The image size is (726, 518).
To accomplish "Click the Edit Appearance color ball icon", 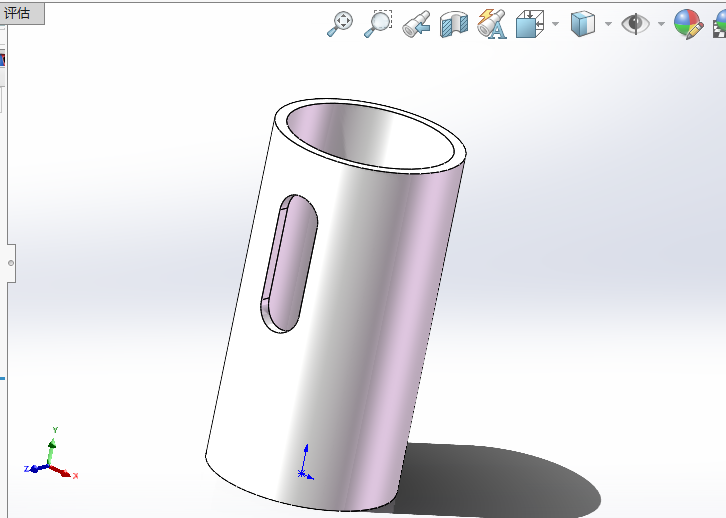I will 688,24.
